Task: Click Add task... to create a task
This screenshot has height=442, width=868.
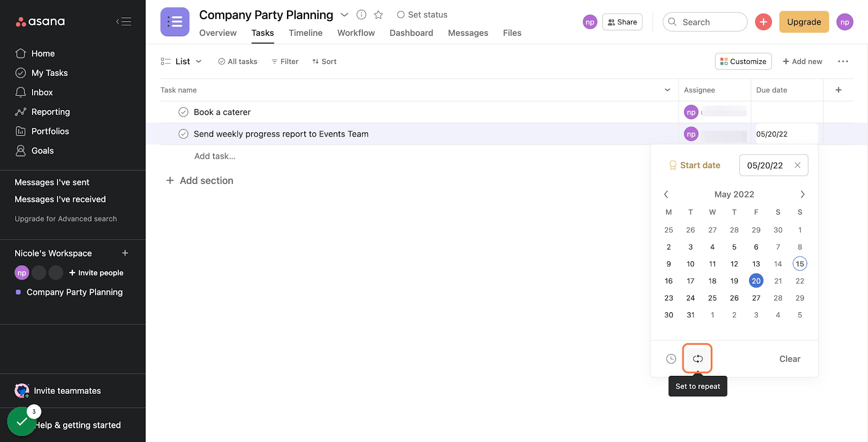Action: [215, 156]
